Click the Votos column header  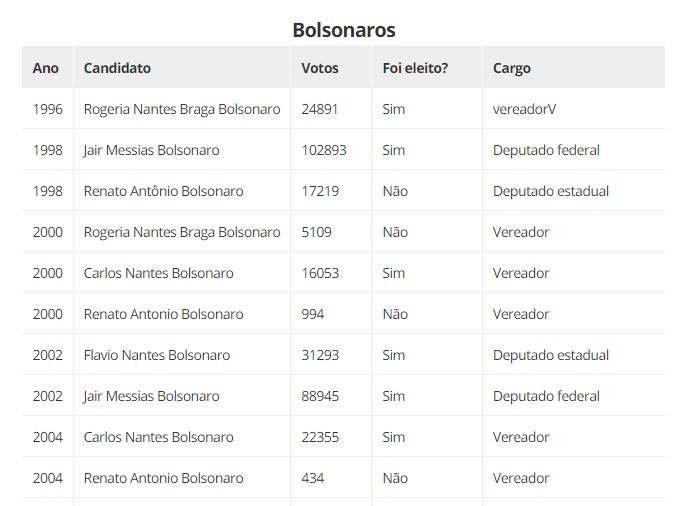point(320,68)
